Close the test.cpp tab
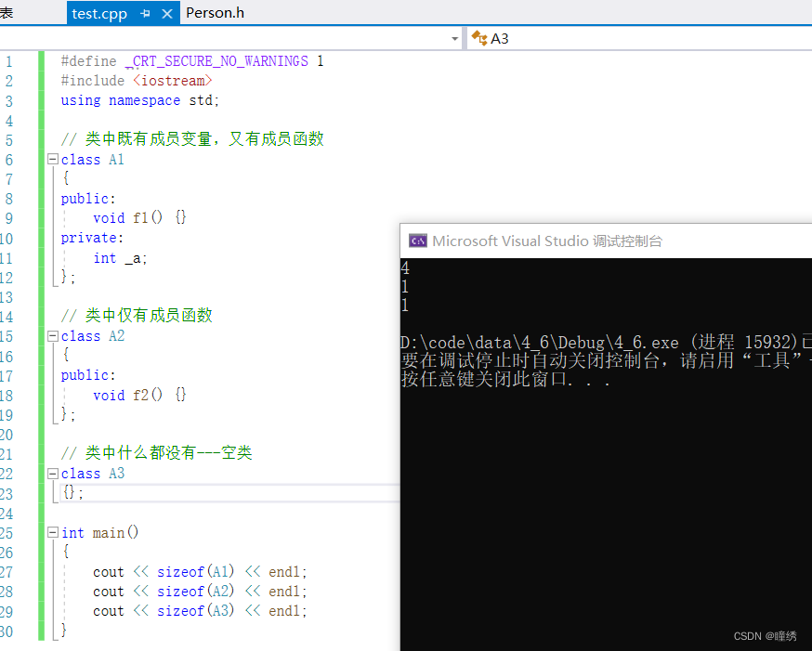The height and width of the screenshot is (651, 812). click(x=167, y=14)
